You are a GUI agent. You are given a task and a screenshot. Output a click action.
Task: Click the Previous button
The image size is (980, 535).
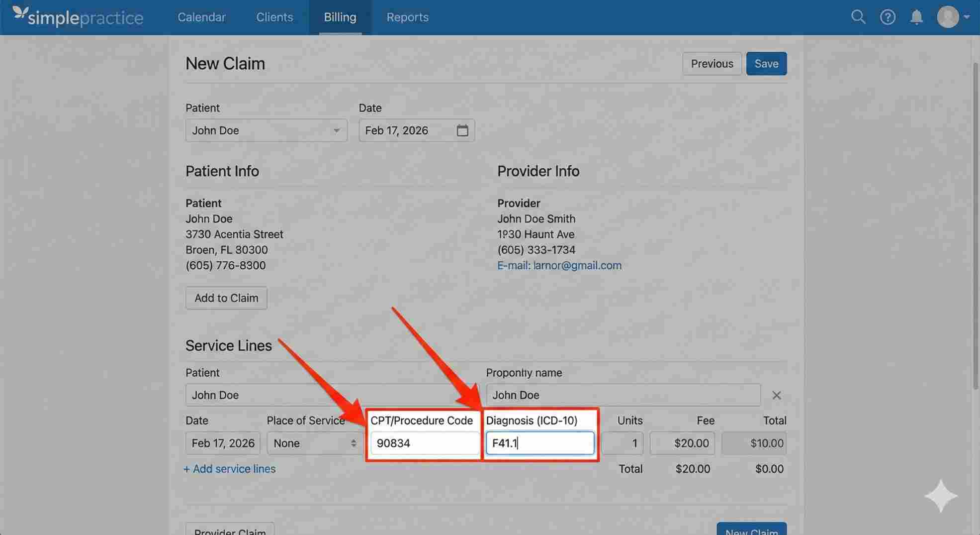pos(712,63)
